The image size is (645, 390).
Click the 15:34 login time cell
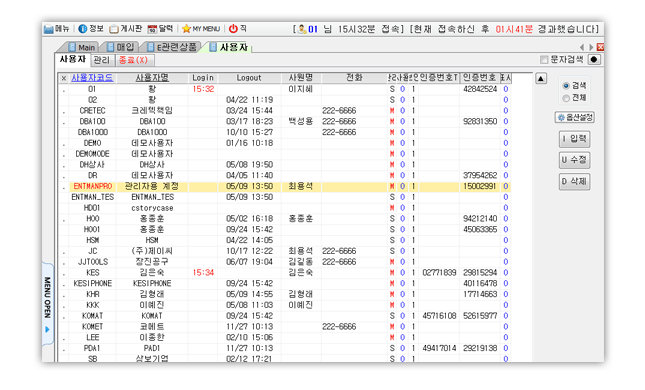(x=203, y=273)
